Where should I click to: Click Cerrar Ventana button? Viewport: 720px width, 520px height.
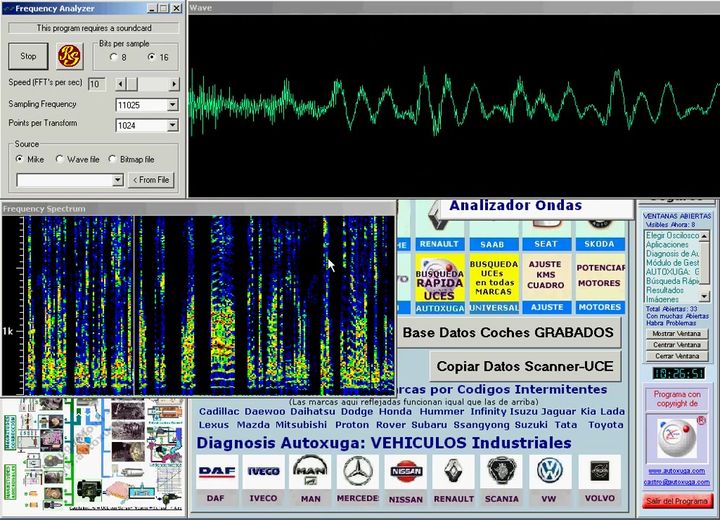[677, 356]
